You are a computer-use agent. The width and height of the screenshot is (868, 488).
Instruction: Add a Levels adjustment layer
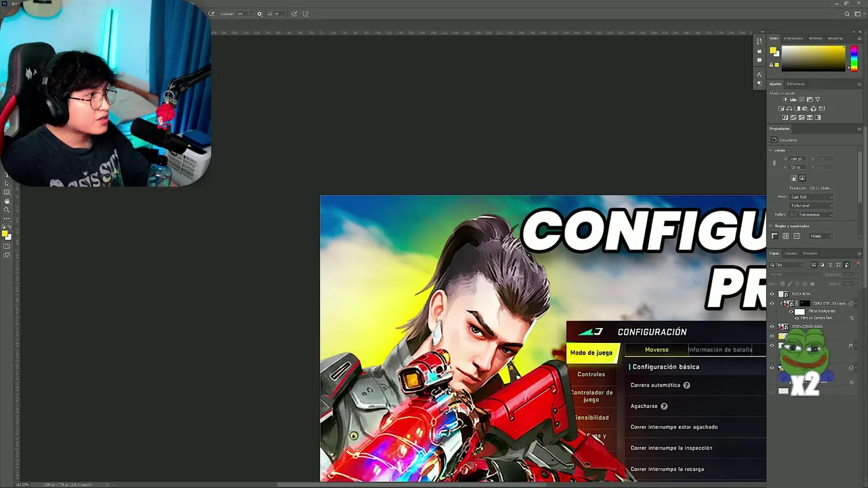point(793,99)
